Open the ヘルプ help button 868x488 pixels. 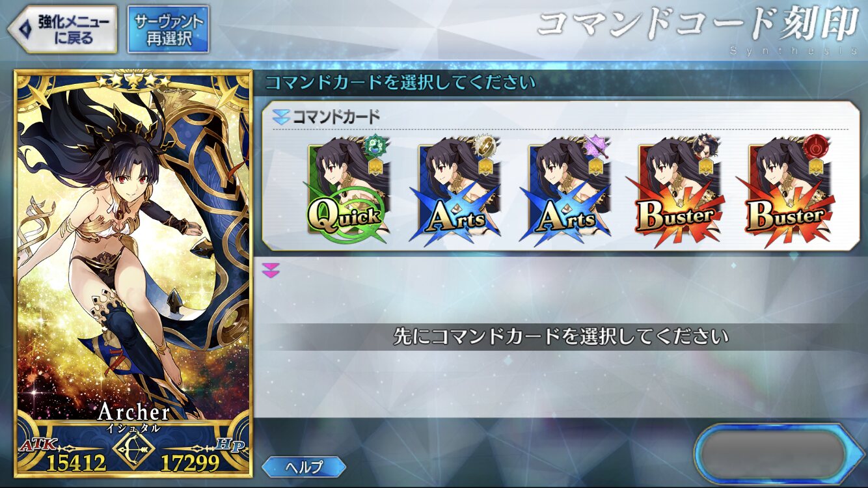(x=304, y=467)
